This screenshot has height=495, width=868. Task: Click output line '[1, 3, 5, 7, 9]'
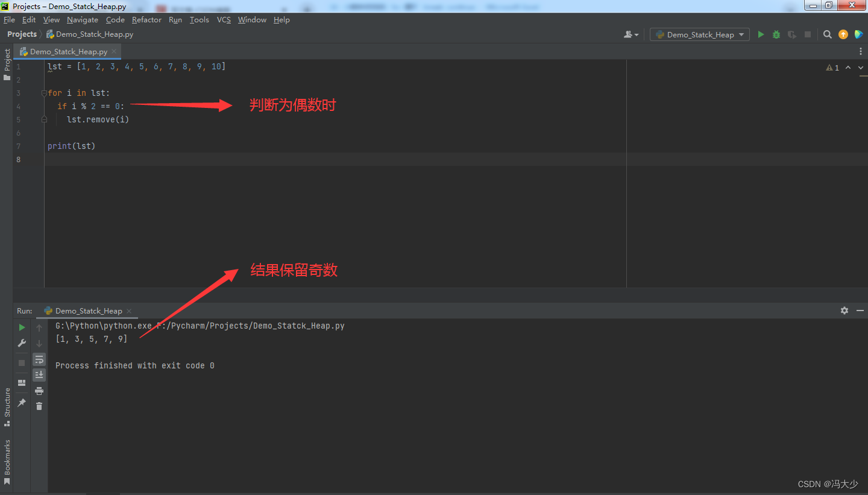[91, 339]
